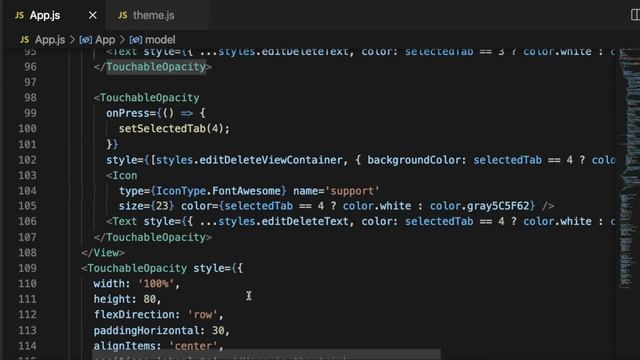Click styles.editDeleteViewContainer on line 102
The width and height of the screenshot is (640, 360).
coord(249,160)
